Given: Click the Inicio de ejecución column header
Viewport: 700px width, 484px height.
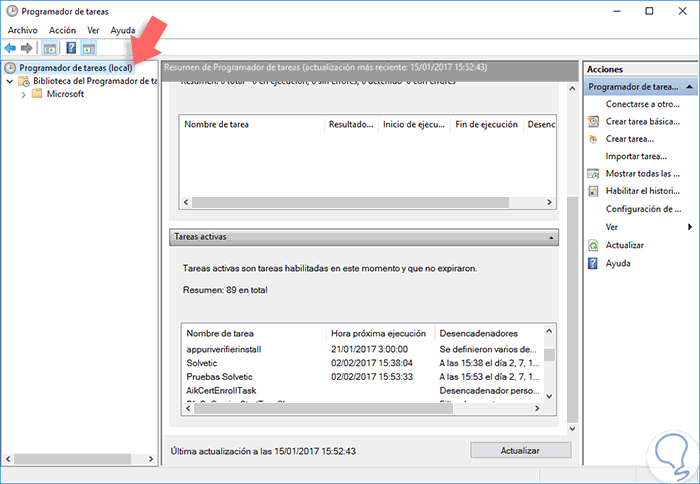Looking at the screenshot, I should tap(414, 125).
